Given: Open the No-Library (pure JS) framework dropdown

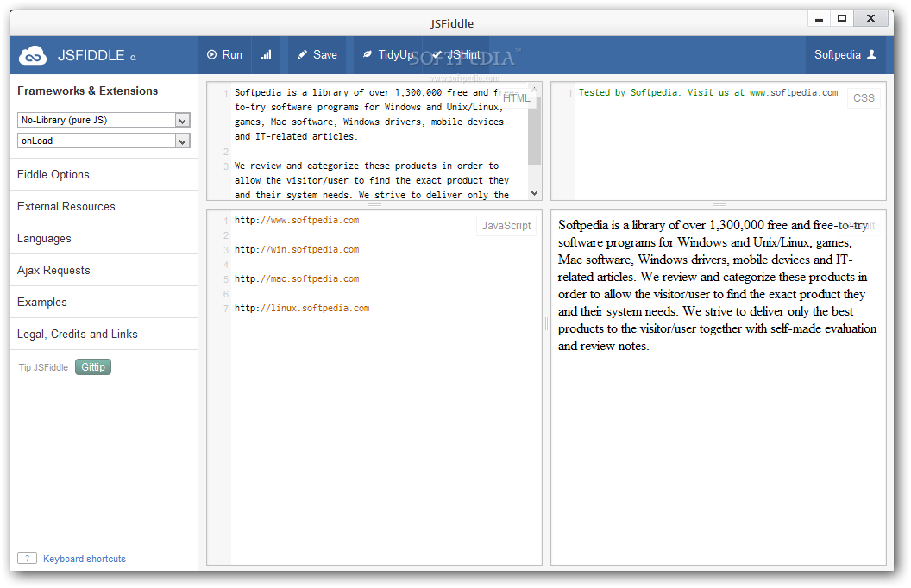Looking at the screenshot, I should click(104, 120).
